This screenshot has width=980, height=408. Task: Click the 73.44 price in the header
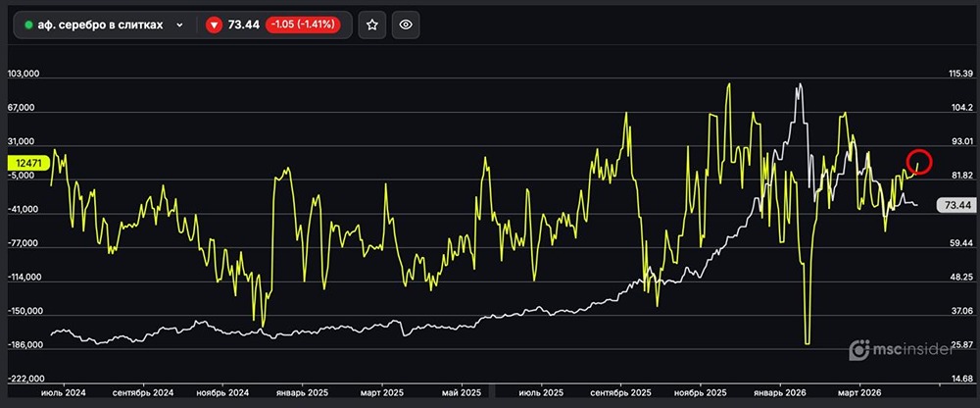pos(243,25)
